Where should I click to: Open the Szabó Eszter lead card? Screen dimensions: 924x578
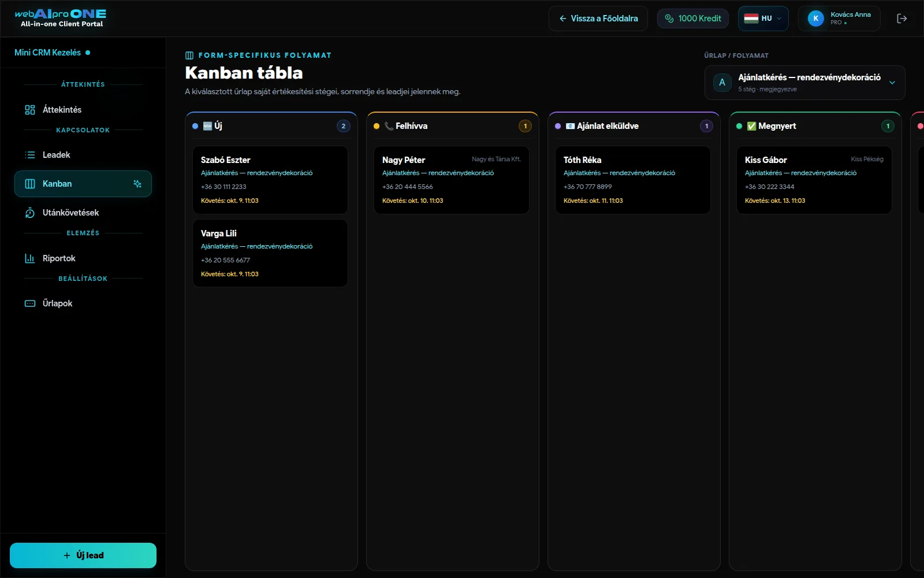point(270,180)
